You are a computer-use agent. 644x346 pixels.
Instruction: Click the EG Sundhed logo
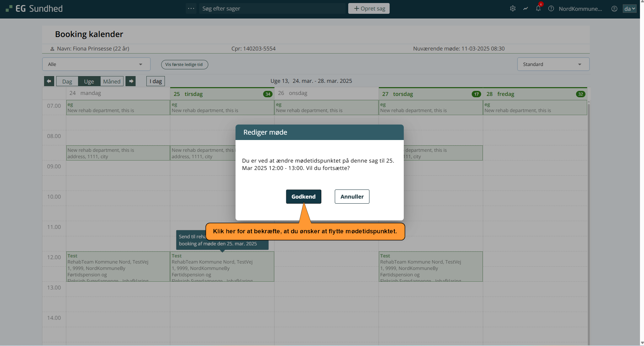coord(34,9)
